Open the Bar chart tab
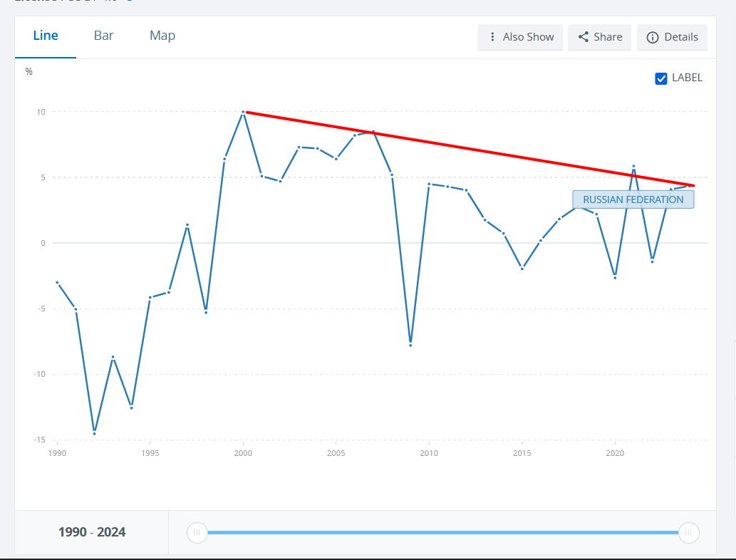Screen dimensions: 736x560 click(103, 36)
